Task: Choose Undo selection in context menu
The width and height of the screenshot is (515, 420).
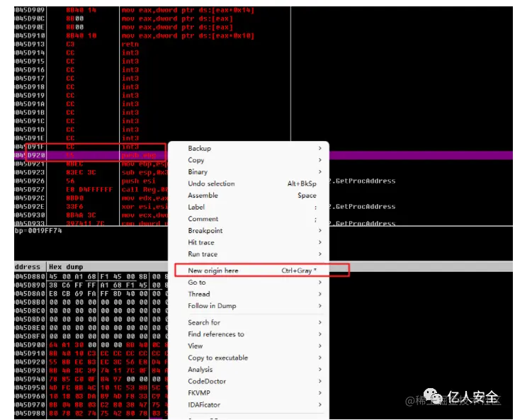Action: pyautogui.click(x=249, y=184)
